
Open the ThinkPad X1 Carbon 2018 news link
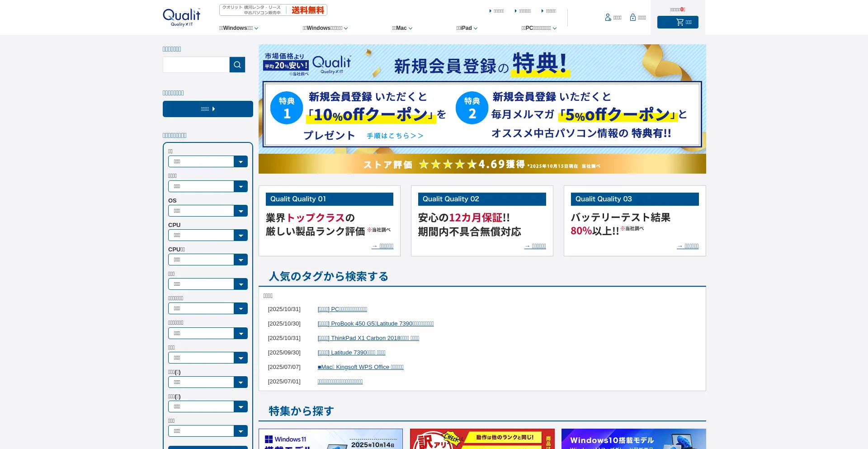[x=368, y=338]
